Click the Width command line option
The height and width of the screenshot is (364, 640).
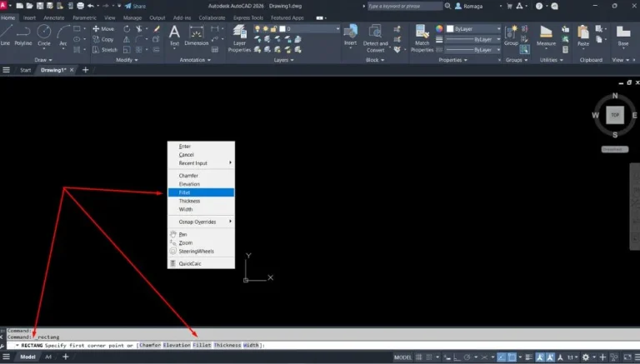pos(251,345)
